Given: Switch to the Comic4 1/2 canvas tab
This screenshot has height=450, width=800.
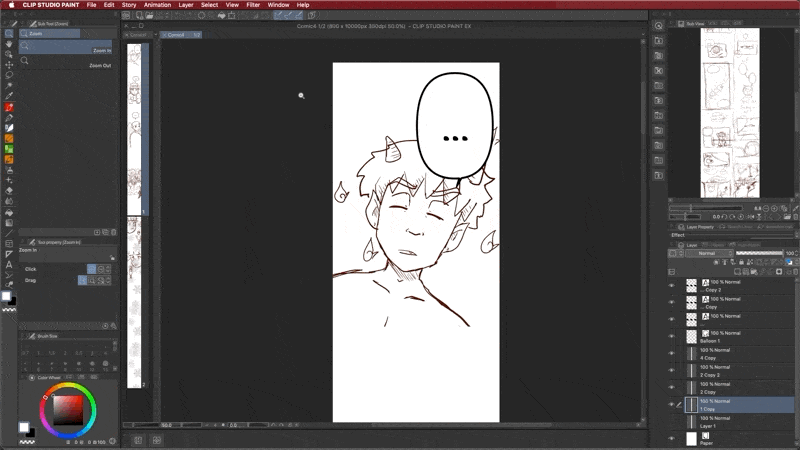Looking at the screenshot, I should 181,35.
